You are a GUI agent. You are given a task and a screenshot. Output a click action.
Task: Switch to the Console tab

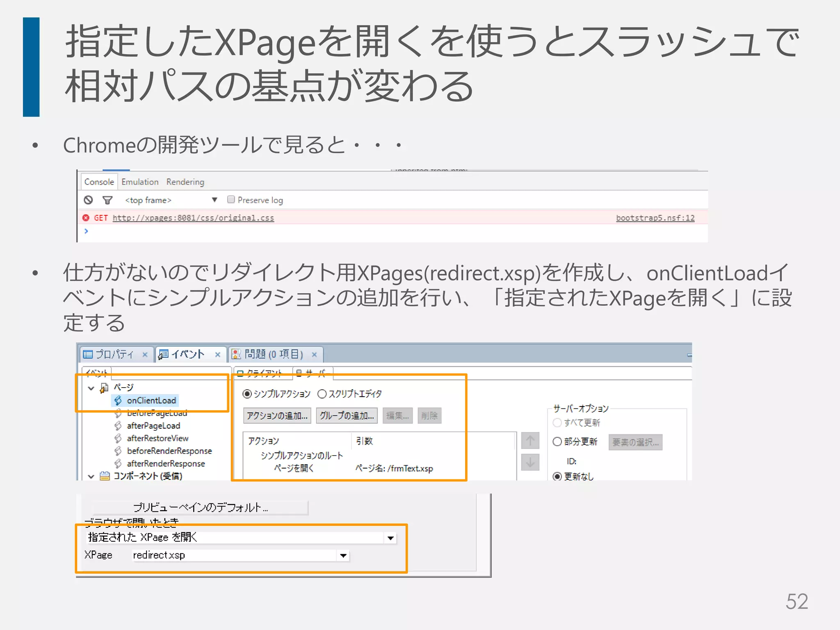point(99,182)
